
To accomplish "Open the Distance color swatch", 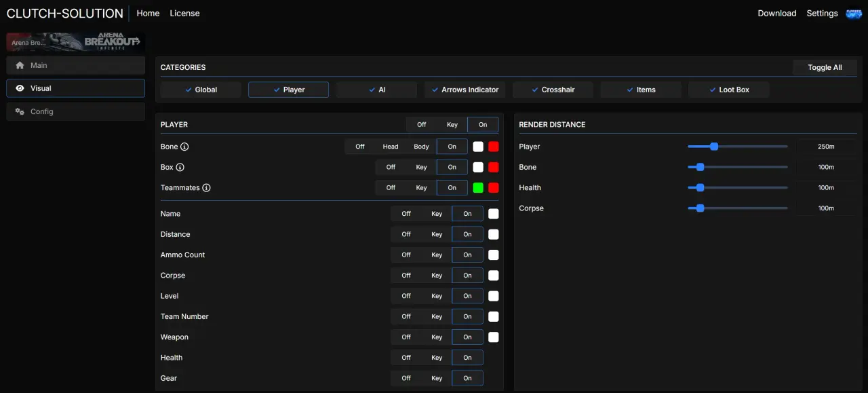I will [494, 234].
